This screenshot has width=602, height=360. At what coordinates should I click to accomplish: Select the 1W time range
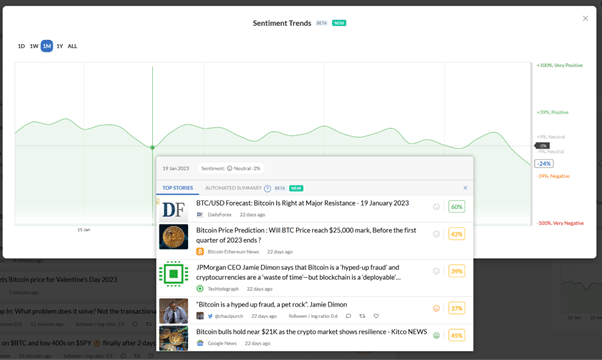[x=34, y=46]
